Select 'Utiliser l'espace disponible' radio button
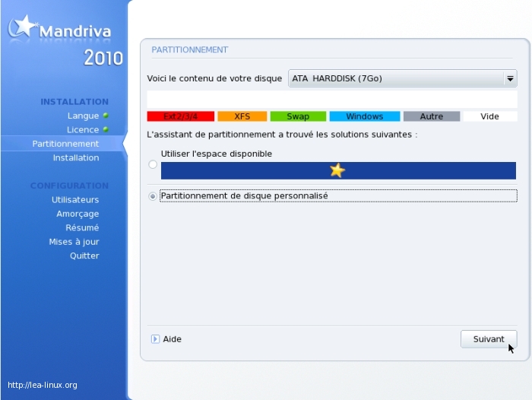Viewport: 532px width, 400px height. point(153,163)
